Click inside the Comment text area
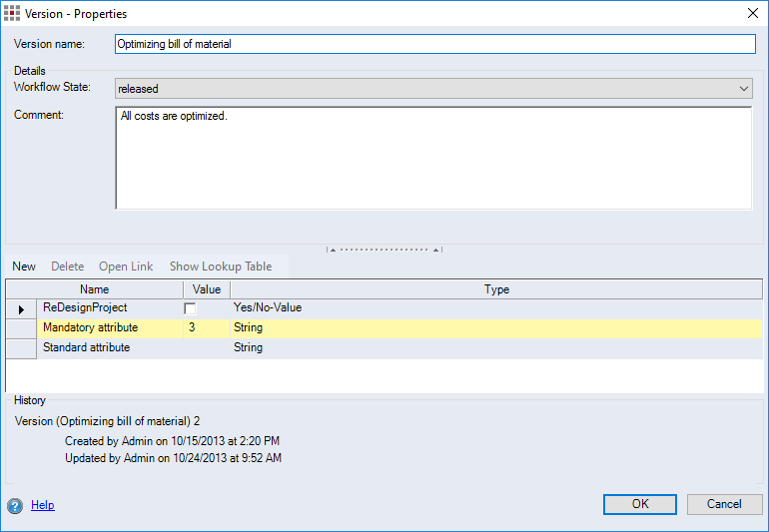 434,158
